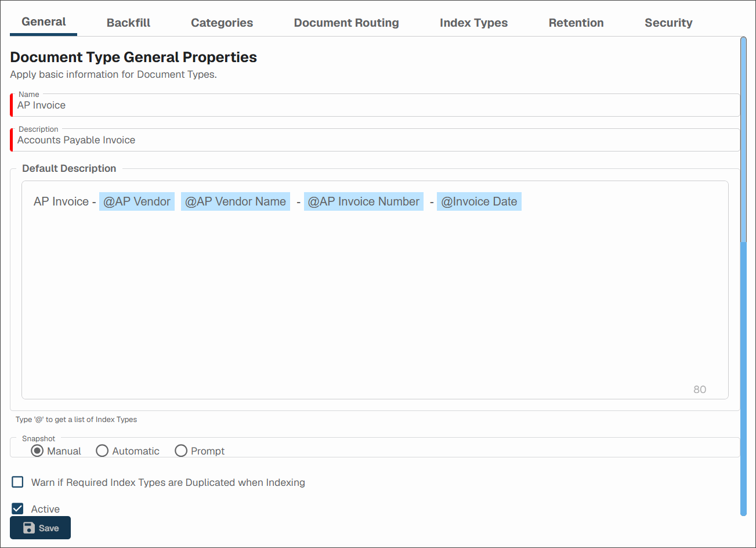Enable Warn if Required Index Types Duplicated
Screen dimensions: 756x548
click(18, 482)
